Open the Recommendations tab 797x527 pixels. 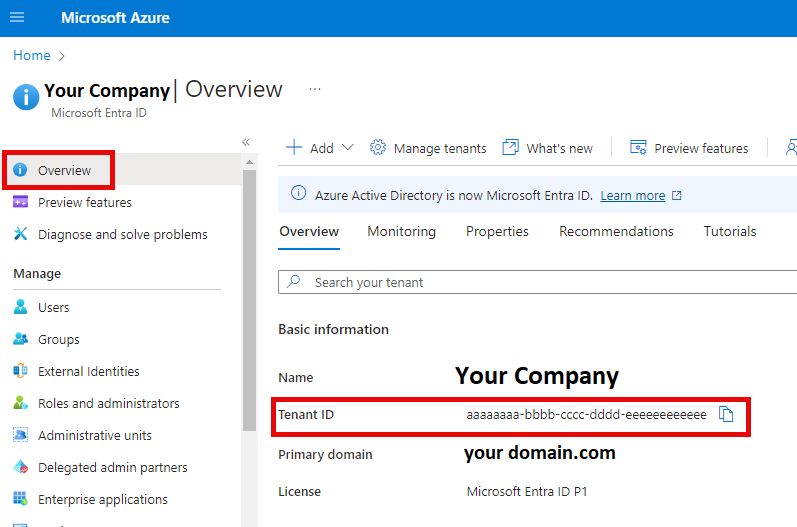(616, 231)
